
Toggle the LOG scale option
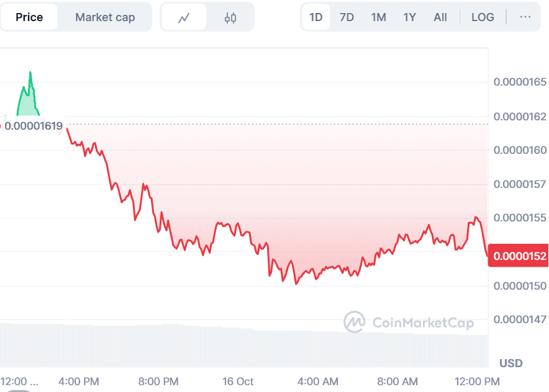(483, 17)
